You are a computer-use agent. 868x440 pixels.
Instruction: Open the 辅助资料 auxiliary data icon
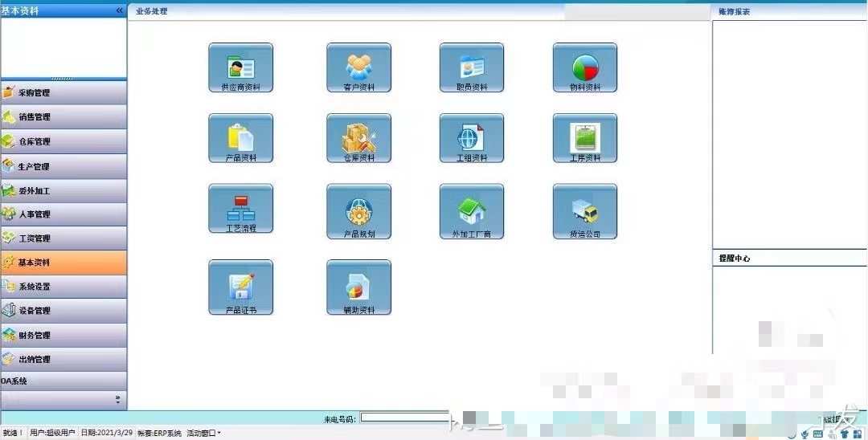(x=358, y=287)
